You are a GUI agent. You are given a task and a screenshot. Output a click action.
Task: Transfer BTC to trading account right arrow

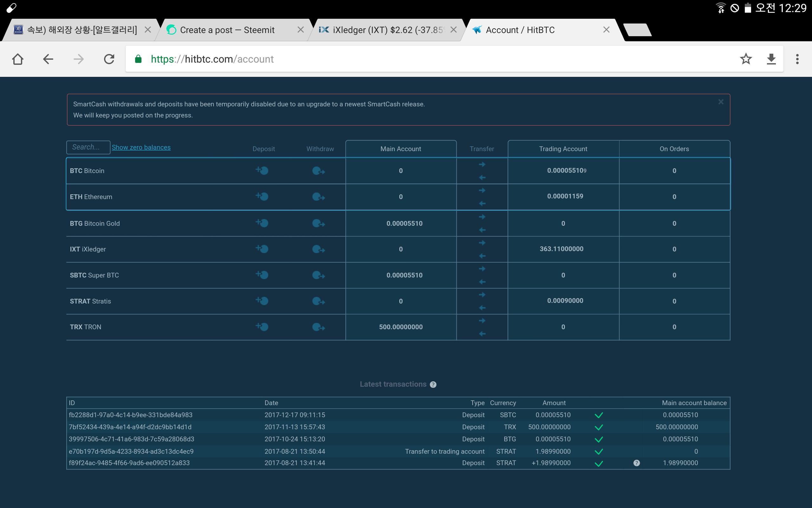point(482,164)
